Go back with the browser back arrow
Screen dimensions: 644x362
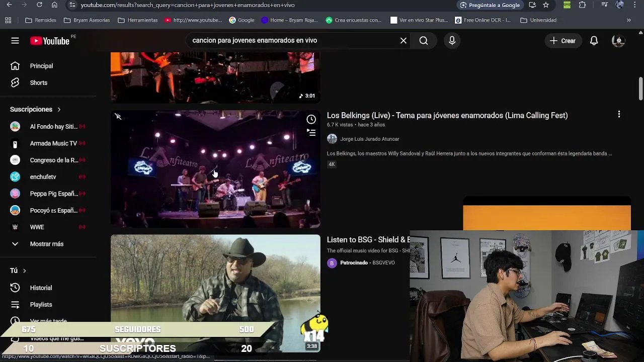point(9,5)
